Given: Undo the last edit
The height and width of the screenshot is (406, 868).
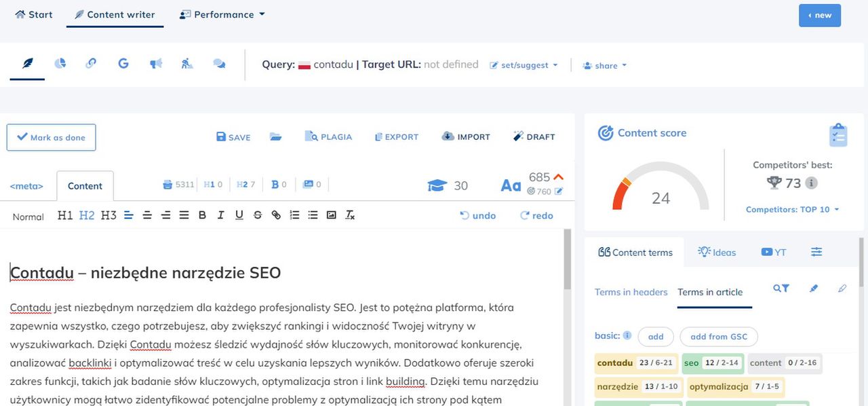Looking at the screenshot, I should (x=478, y=215).
